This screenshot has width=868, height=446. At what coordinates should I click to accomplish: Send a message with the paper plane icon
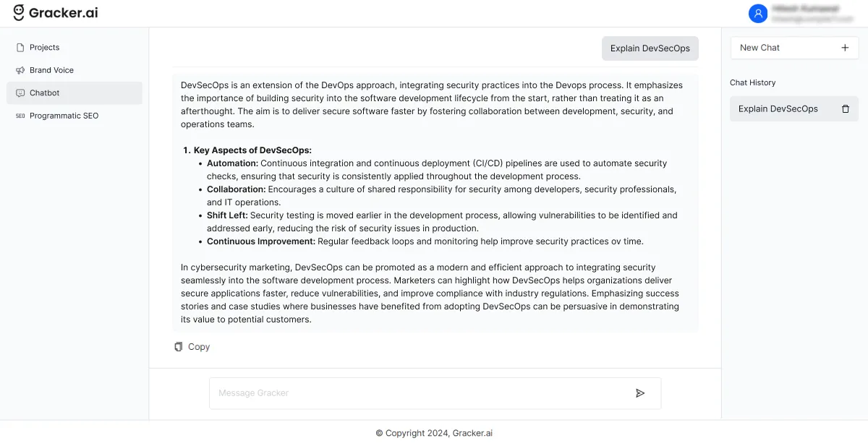coord(640,393)
